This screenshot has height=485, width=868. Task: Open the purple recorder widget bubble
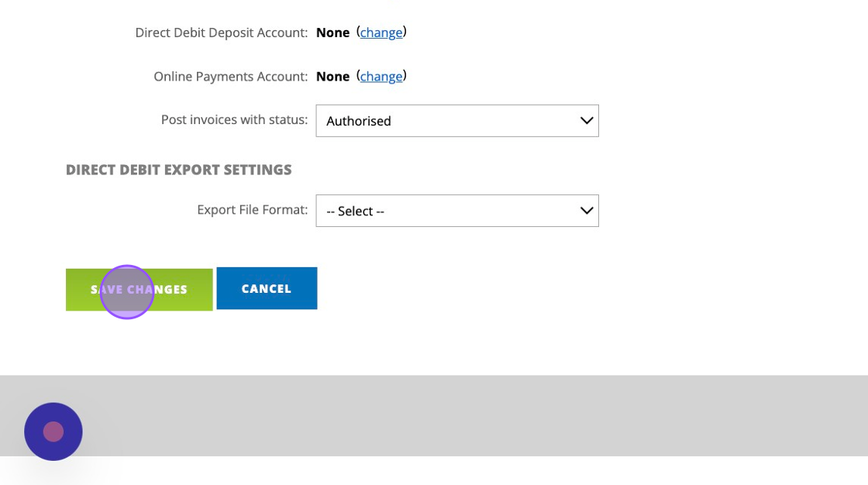pos(53,432)
